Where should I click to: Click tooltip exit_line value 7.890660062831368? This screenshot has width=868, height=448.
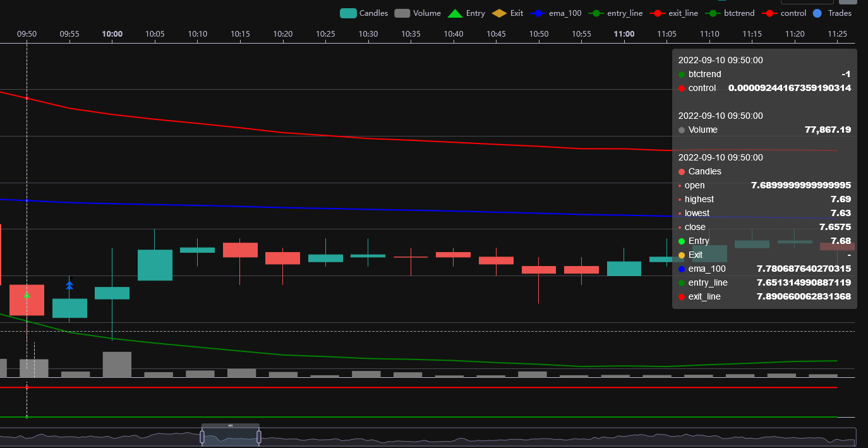(804, 296)
